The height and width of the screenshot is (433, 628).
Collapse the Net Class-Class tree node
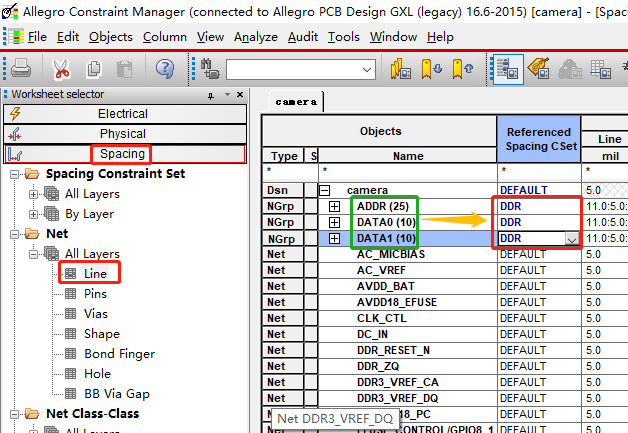coord(14,414)
